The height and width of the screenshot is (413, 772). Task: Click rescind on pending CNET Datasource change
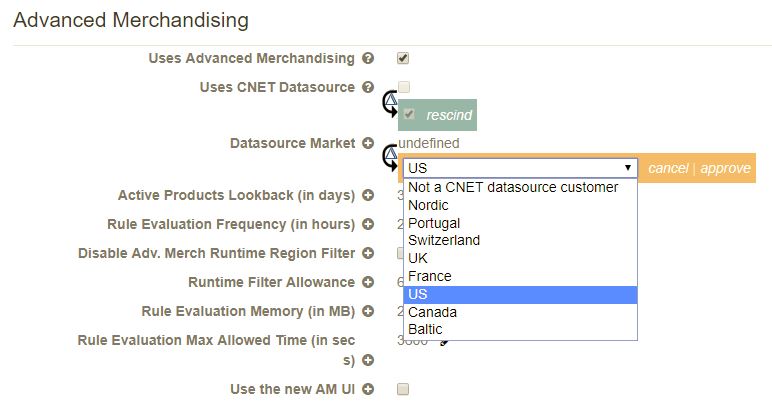449,115
